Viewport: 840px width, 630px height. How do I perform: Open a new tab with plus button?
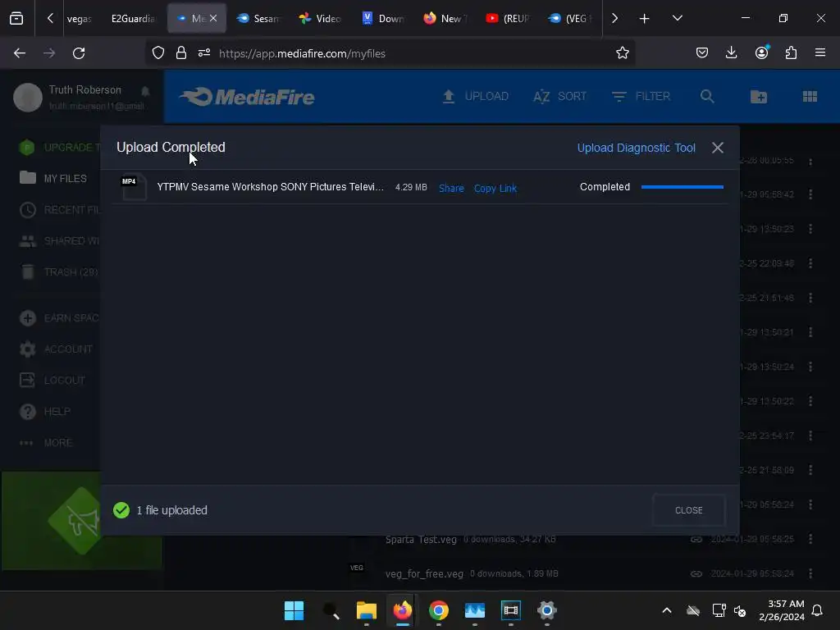pos(645,19)
